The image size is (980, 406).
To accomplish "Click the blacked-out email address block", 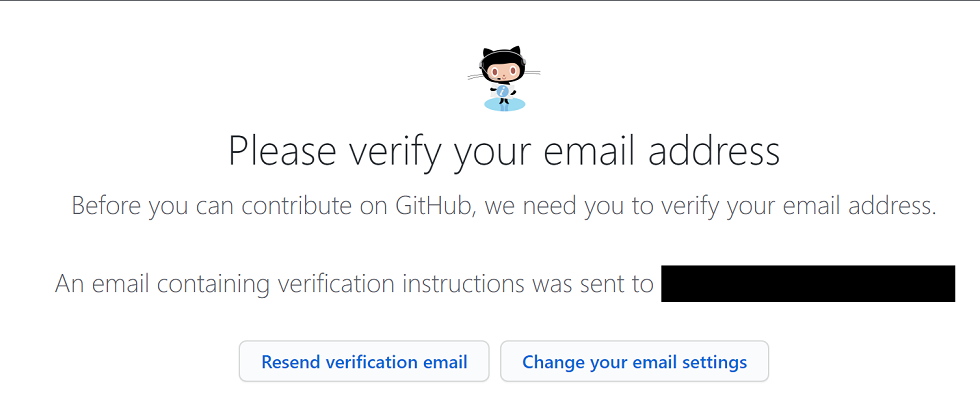I will coord(808,284).
